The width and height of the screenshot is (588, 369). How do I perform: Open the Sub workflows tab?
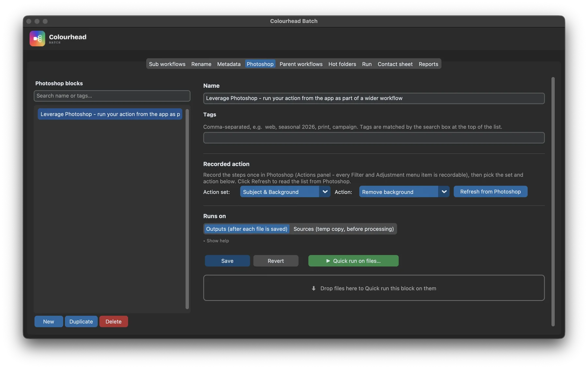(167, 64)
